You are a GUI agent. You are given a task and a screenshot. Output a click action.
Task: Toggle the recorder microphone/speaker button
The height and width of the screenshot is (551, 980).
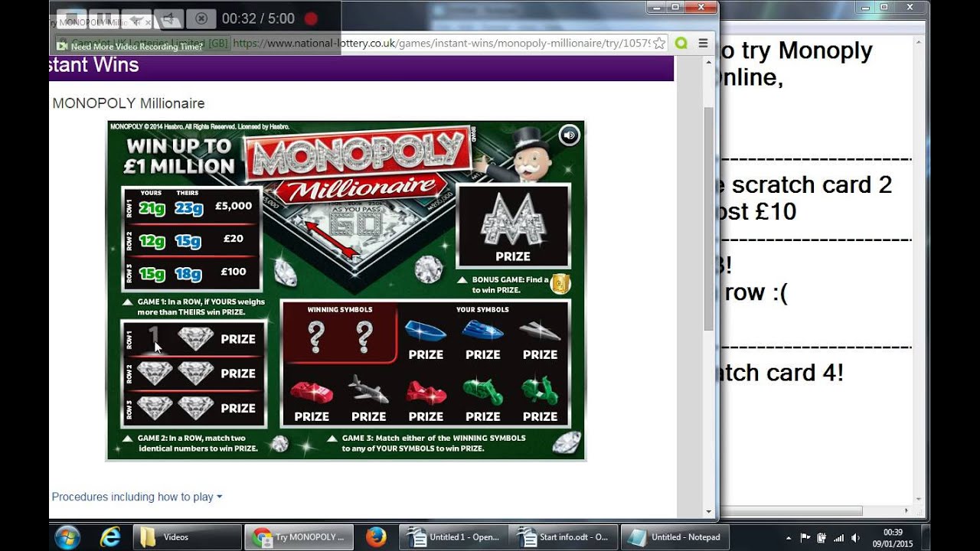click(169, 18)
